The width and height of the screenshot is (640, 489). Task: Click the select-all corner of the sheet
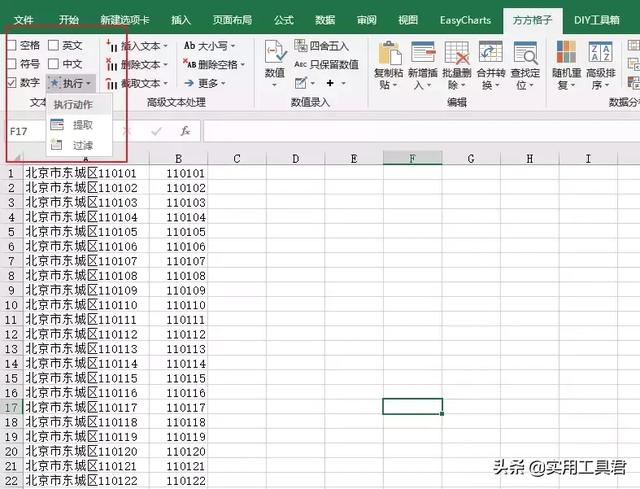(x=15, y=158)
